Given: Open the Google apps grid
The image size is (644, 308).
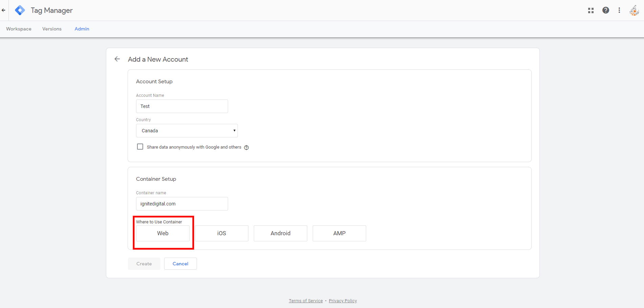Looking at the screenshot, I should point(591,10).
